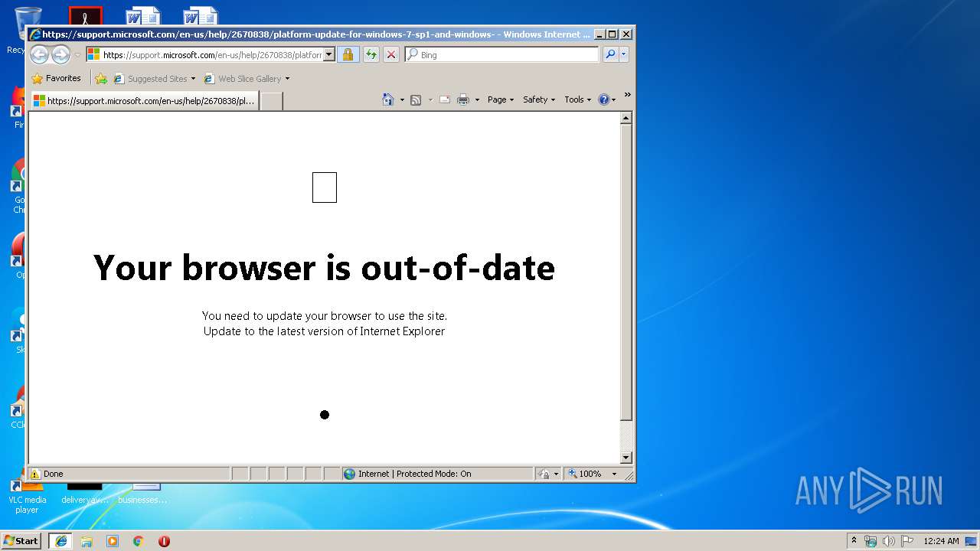Click the network tray icon

click(871, 541)
